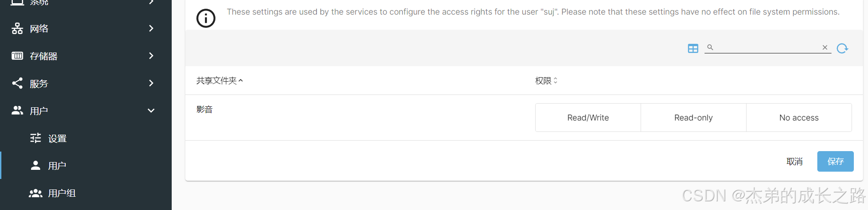Click the 保存 button
This screenshot has height=210, width=868.
tap(835, 161)
